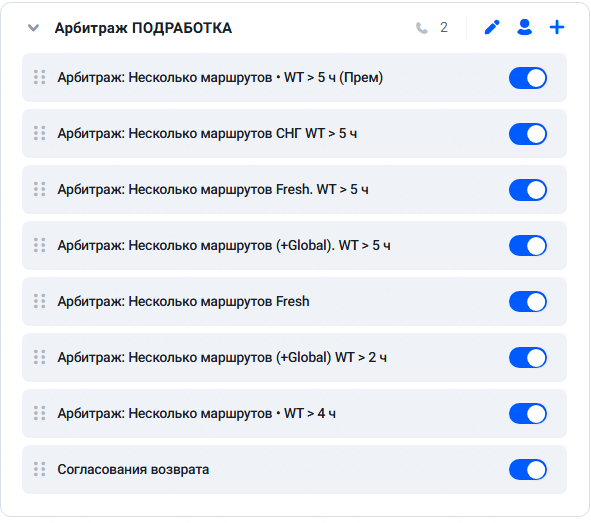Image resolution: width=591 pixels, height=523 pixels.
Task: Select 'Арбитраж: Несколько маршрутов • WT > 4 ч' text
Action: point(196,413)
